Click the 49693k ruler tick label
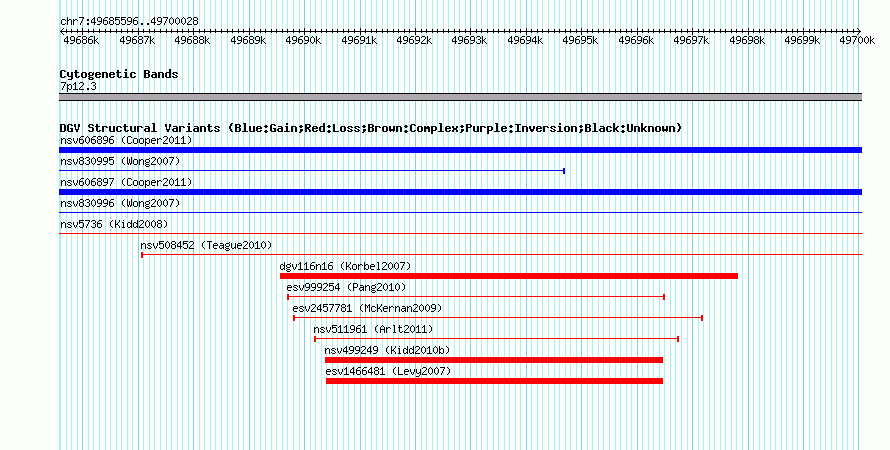This screenshot has width=890, height=450. [469, 40]
